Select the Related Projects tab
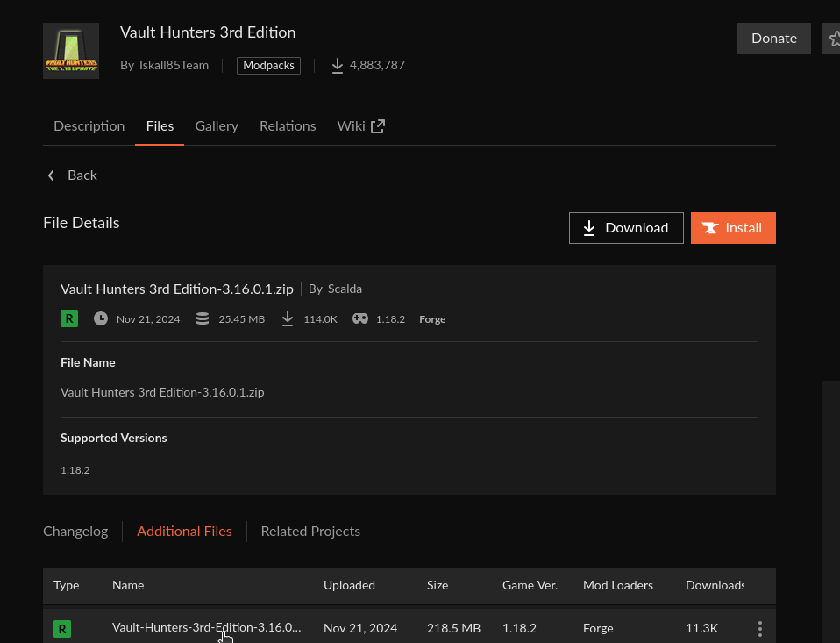The width and height of the screenshot is (840, 643). coord(310,531)
